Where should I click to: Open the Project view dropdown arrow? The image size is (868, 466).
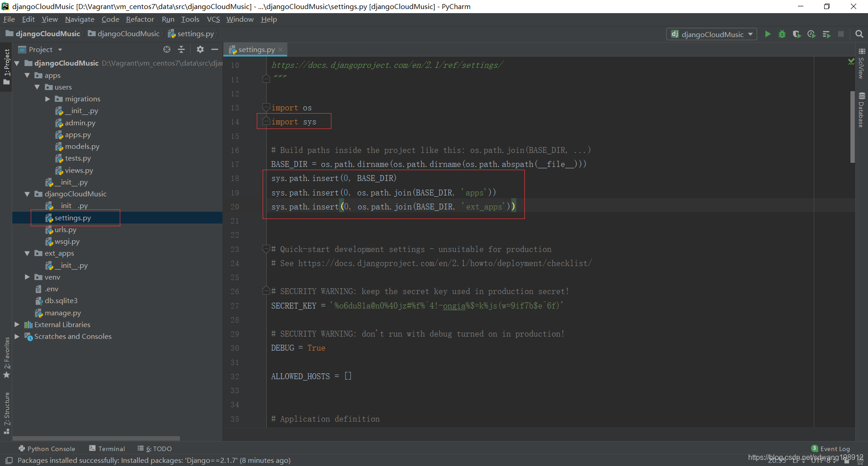(60, 49)
